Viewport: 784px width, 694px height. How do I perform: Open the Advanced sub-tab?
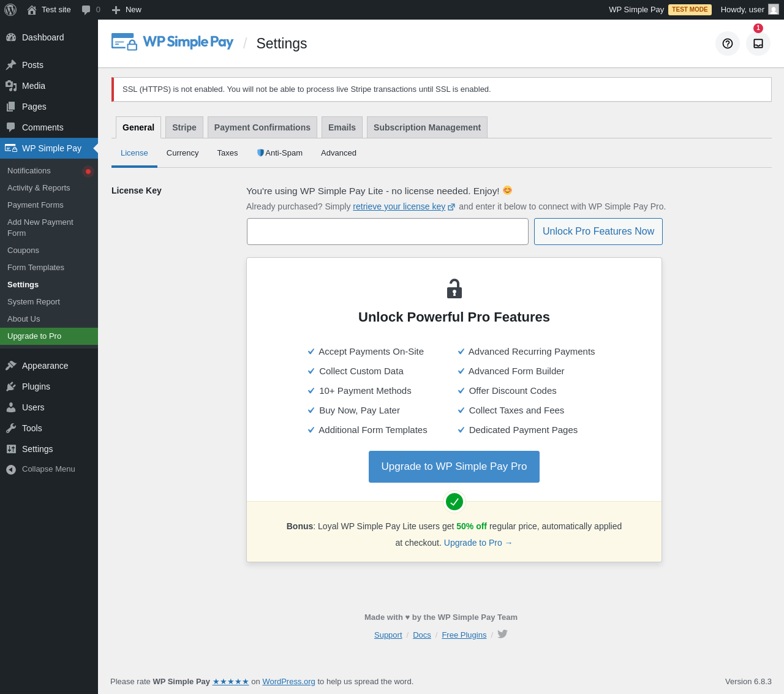pyautogui.click(x=339, y=153)
